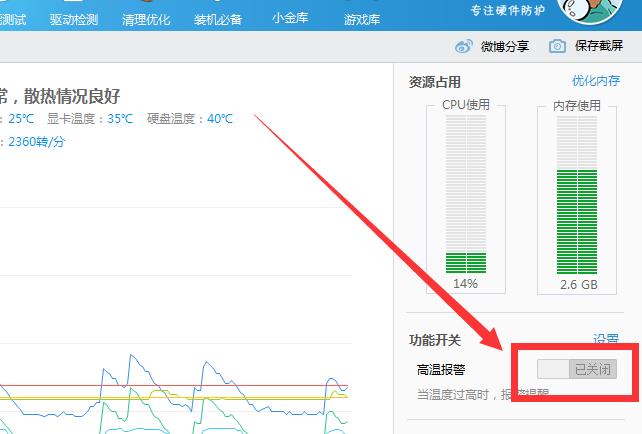Click the camera screenshot icon
The width and height of the screenshot is (642, 434).
(557, 46)
